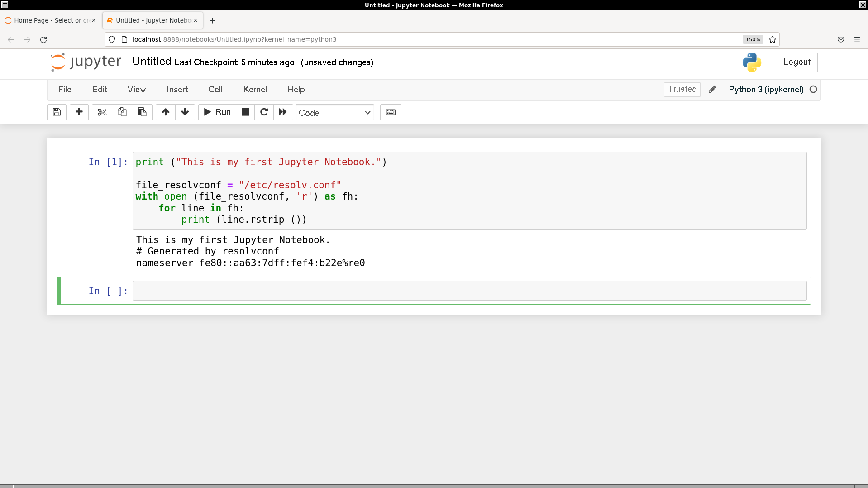The height and width of the screenshot is (488, 868).
Task: Interrupt the kernel with stop icon
Action: coord(245,112)
